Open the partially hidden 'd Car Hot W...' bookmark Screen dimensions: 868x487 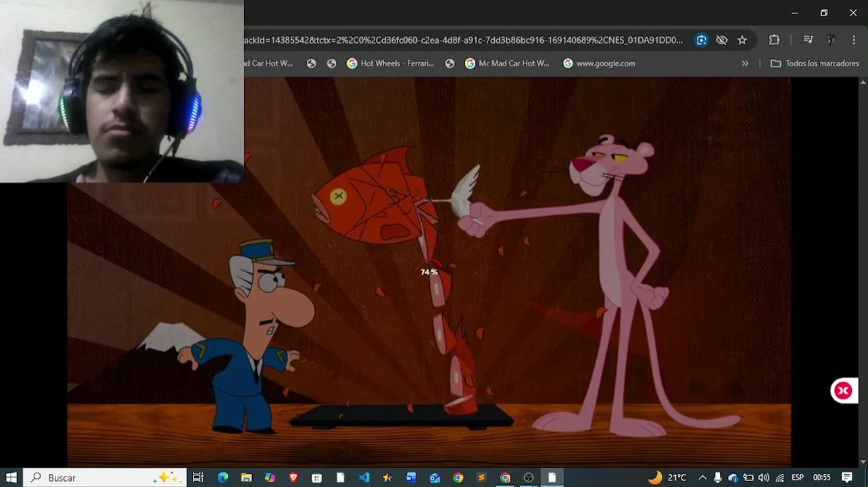[x=269, y=64]
